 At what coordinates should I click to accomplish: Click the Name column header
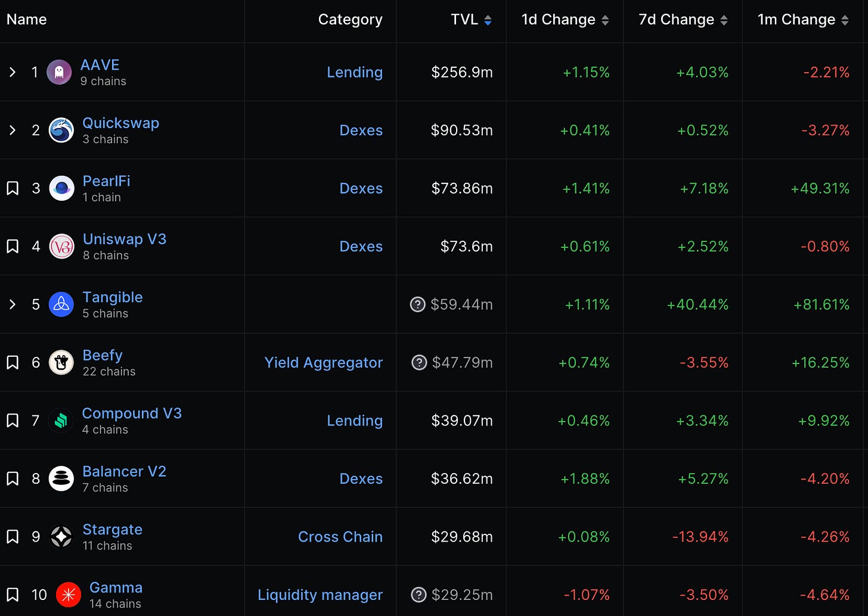pyautogui.click(x=27, y=20)
